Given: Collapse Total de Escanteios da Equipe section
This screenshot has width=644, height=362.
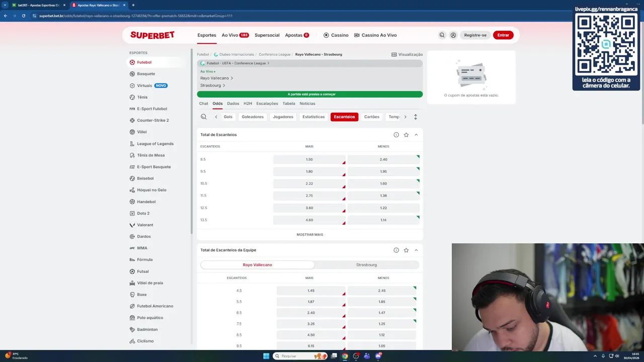Looking at the screenshot, I should 416,250.
